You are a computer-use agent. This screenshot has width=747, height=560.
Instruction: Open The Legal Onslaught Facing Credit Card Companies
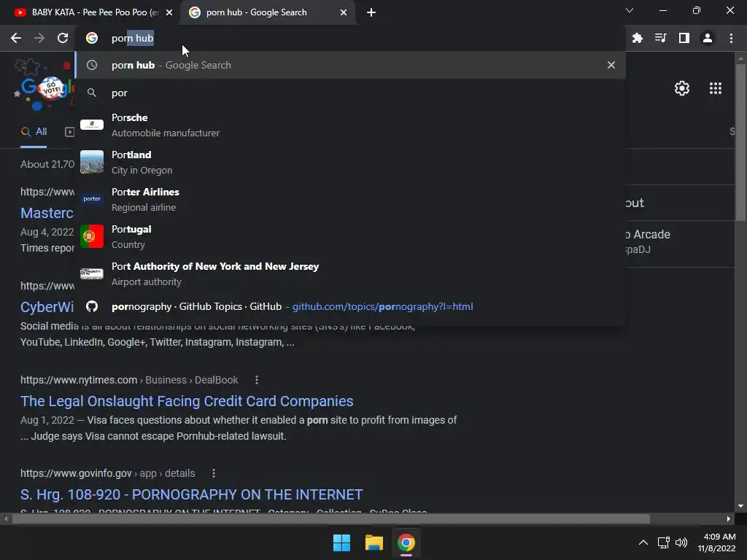tap(187, 401)
